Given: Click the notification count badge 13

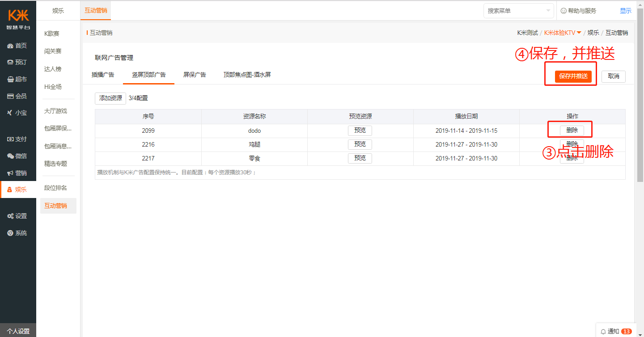Looking at the screenshot, I should coord(626,331).
